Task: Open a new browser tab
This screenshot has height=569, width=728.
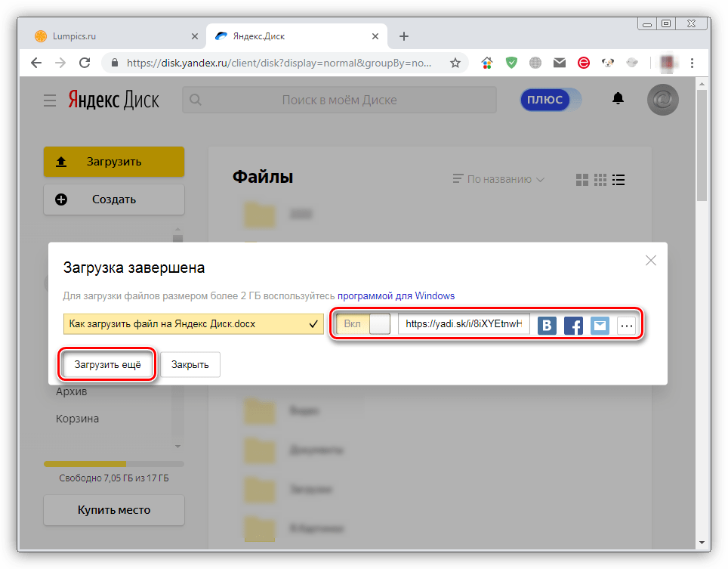Action: pos(404,36)
